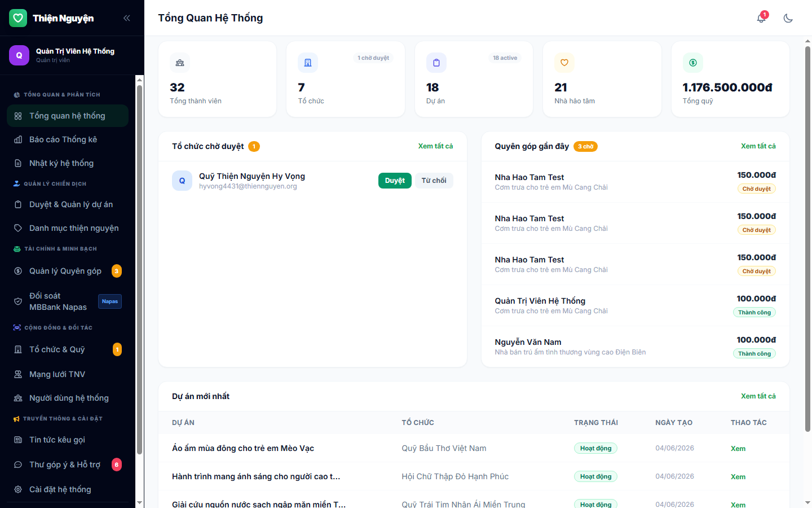
Task: Click Hoạt động status for Quỹ Bầu Thơ
Action: click(x=596, y=448)
